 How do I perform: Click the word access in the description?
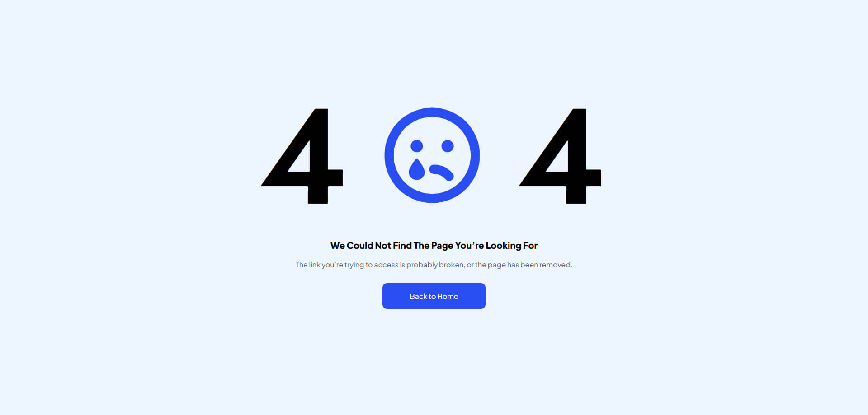(386, 265)
